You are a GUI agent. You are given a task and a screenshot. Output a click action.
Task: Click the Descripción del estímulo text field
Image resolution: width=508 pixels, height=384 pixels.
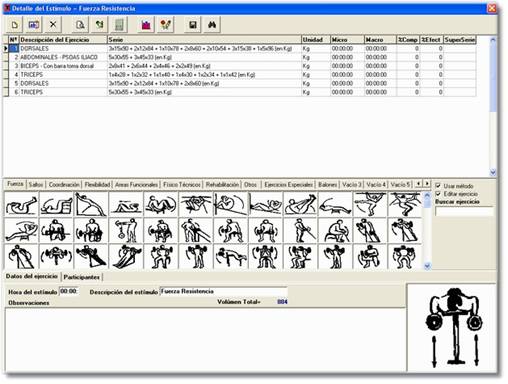pyautogui.click(x=223, y=291)
